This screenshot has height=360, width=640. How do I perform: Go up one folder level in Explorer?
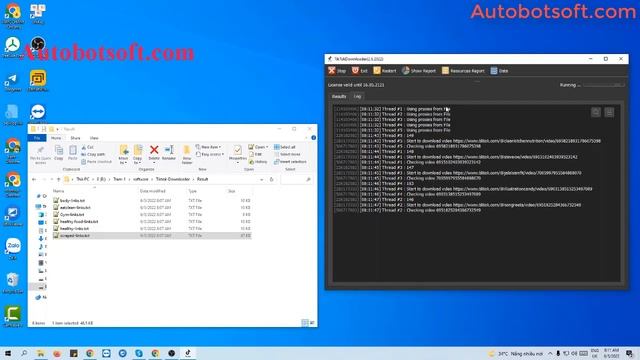click(58, 179)
